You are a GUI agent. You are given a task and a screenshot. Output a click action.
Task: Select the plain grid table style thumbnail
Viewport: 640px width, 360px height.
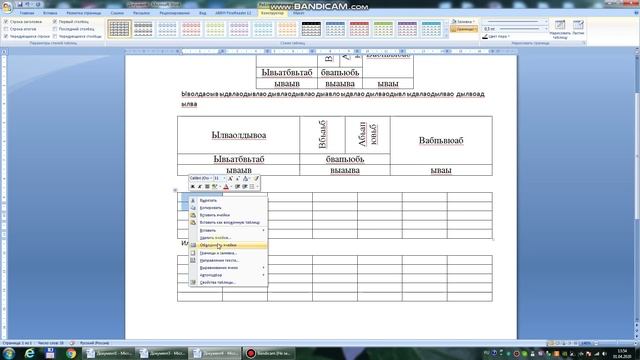pos(119,29)
